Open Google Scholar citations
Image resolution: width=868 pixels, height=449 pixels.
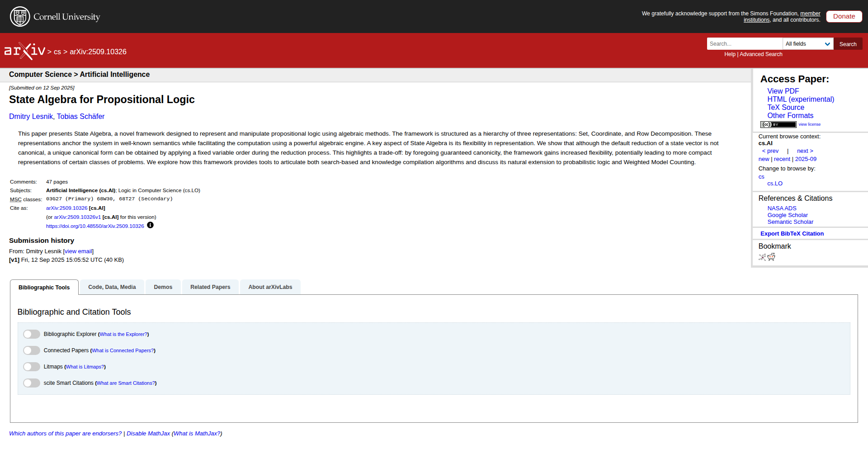click(788, 215)
